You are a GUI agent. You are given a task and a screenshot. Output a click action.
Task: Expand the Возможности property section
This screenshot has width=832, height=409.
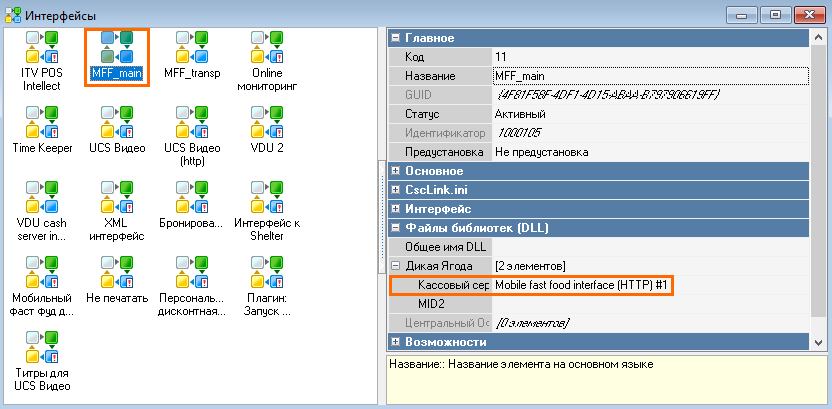(396, 342)
